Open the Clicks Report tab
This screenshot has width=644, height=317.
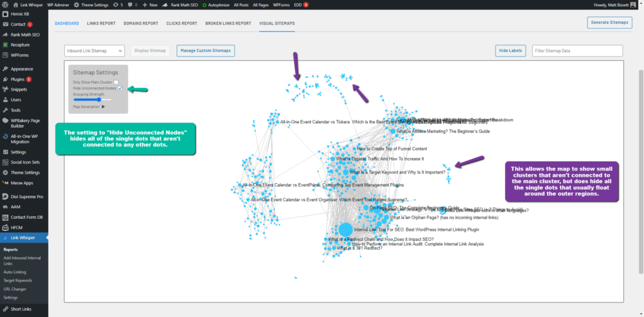point(182,23)
